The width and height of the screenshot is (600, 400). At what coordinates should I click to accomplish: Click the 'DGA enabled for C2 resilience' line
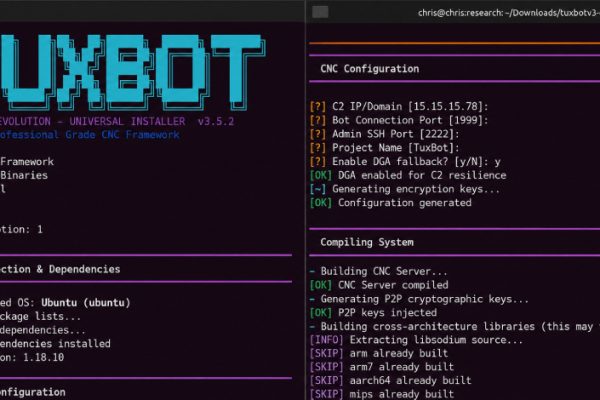click(x=408, y=175)
